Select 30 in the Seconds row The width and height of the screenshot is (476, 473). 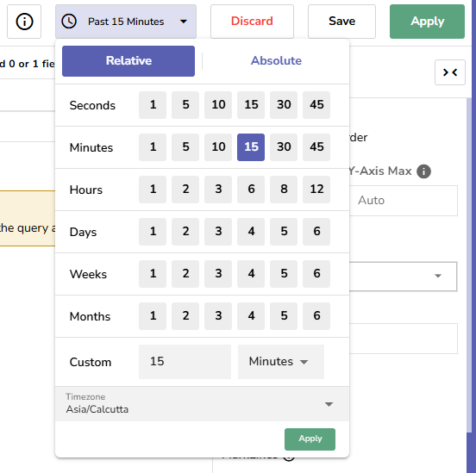(x=284, y=105)
